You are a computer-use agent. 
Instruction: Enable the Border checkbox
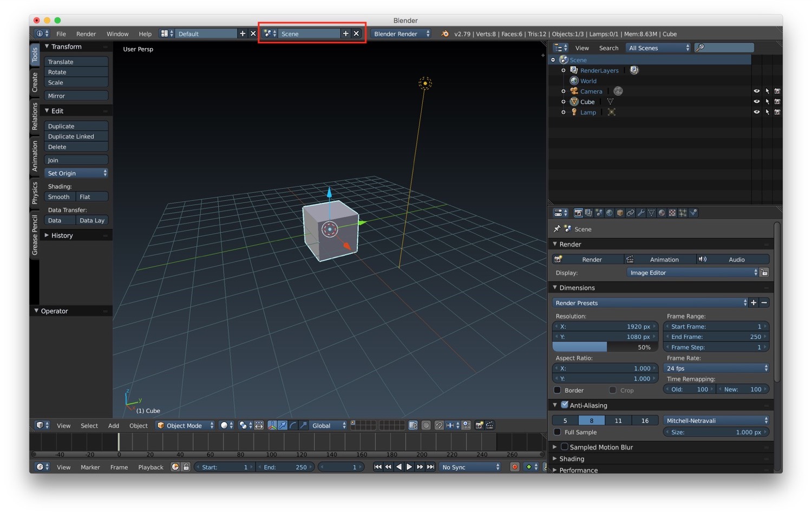point(557,390)
